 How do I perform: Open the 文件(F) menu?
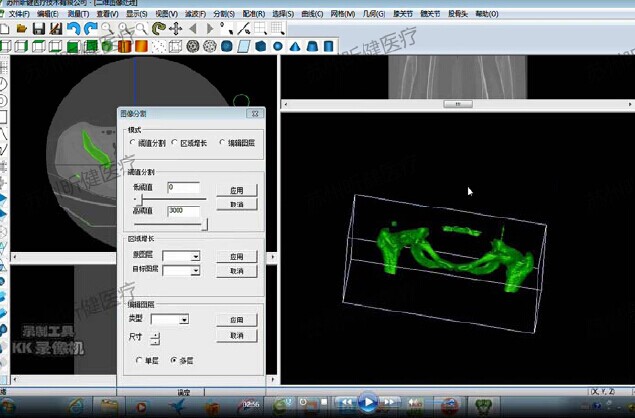19,13
